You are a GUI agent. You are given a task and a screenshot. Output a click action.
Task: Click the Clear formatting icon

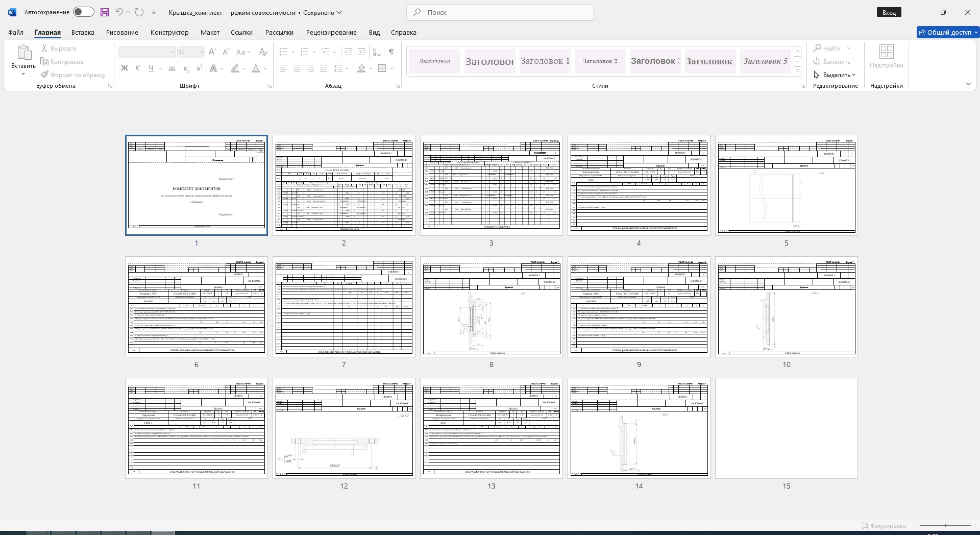tap(263, 52)
